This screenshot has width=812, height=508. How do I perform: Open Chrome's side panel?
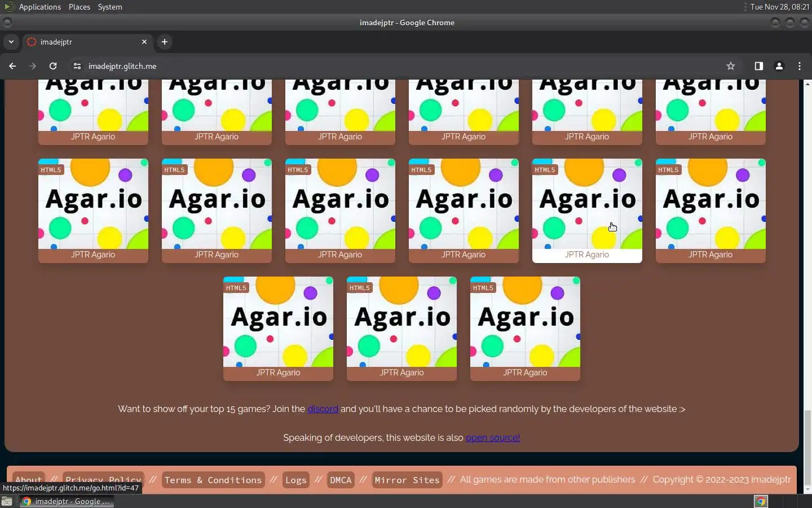click(x=759, y=66)
